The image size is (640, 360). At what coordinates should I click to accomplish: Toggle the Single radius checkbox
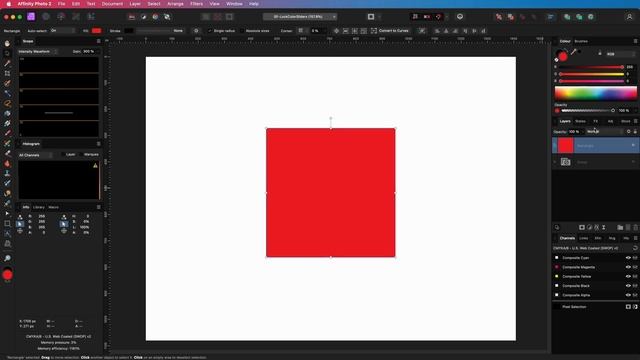[210, 31]
